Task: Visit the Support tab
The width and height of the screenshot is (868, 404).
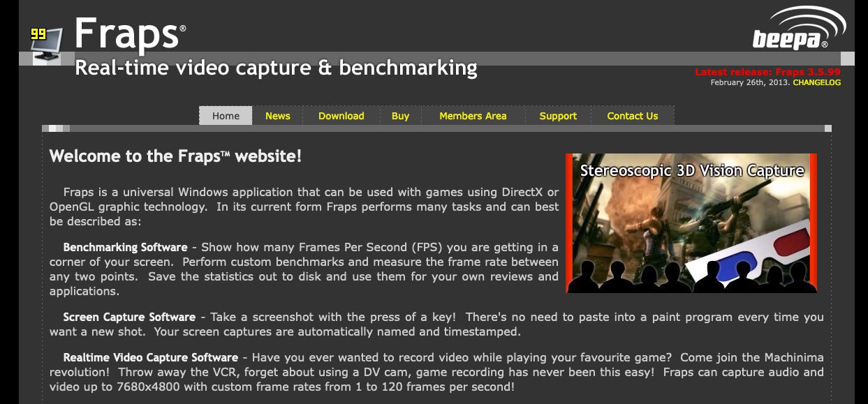Action: pos(558,116)
